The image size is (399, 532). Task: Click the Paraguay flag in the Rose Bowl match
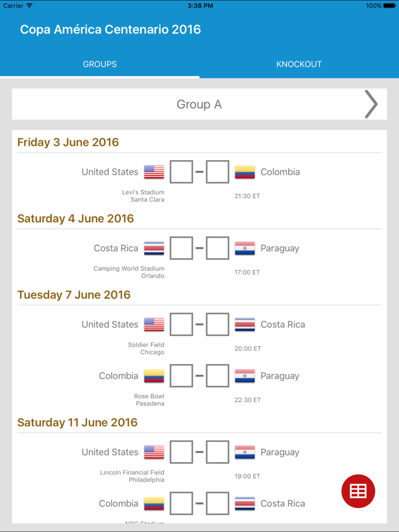pyautogui.click(x=245, y=375)
